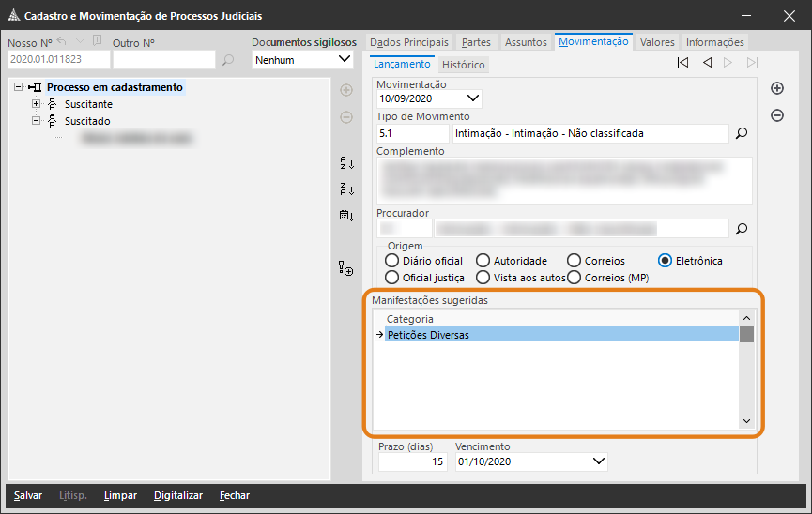Click Salvar in bottom bar
Image resolution: width=812 pixels, height=514 pixels.
point(27,495)
